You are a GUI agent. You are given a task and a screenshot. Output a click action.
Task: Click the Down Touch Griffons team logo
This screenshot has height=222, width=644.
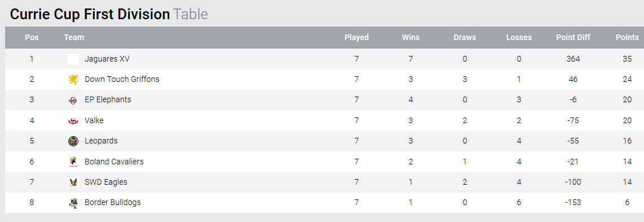tap(73, 80)
